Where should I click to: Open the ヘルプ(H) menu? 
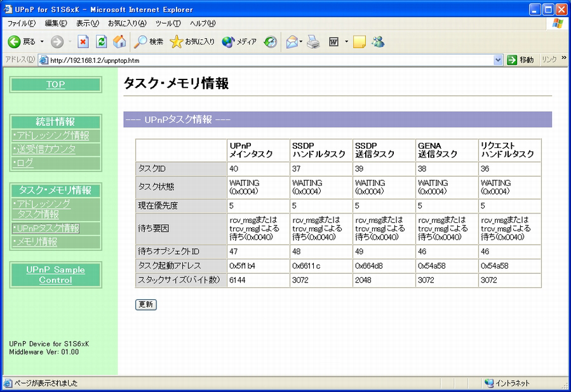point(203,24)
